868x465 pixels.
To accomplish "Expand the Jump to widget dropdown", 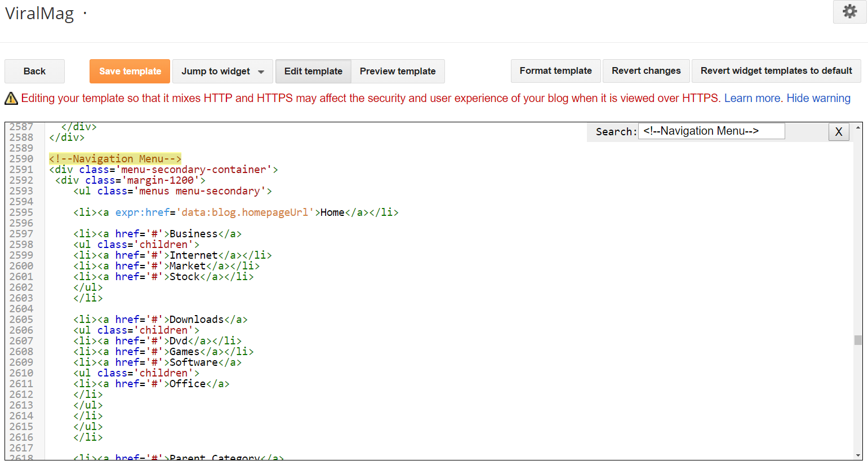I will tap(222, 72).
